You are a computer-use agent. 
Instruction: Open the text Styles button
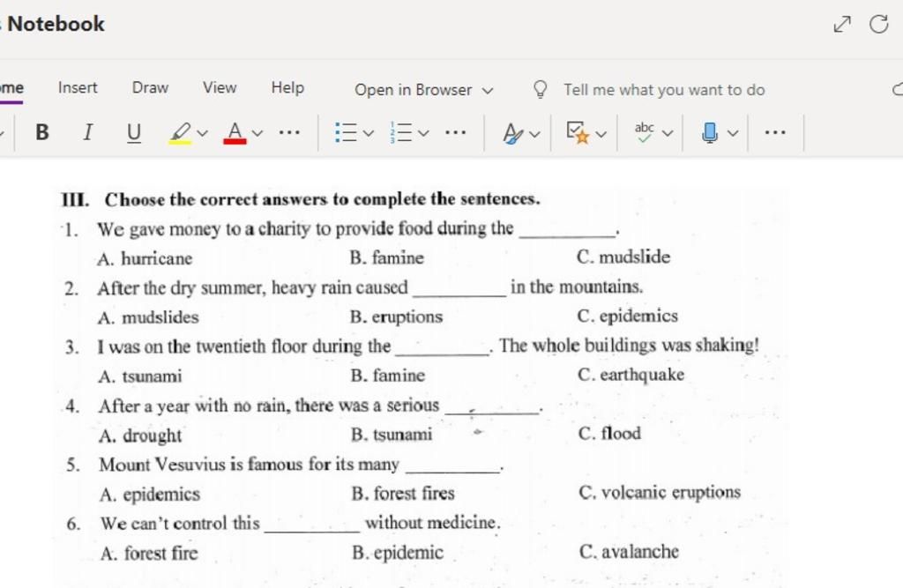512,134
